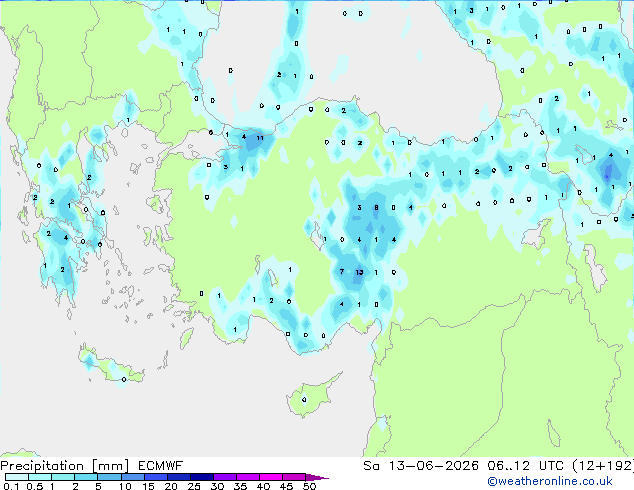Viewport: 634px width, 490px height.
Task: Click the '8' precipitation value in central Turkey
Action: (376, 208)
